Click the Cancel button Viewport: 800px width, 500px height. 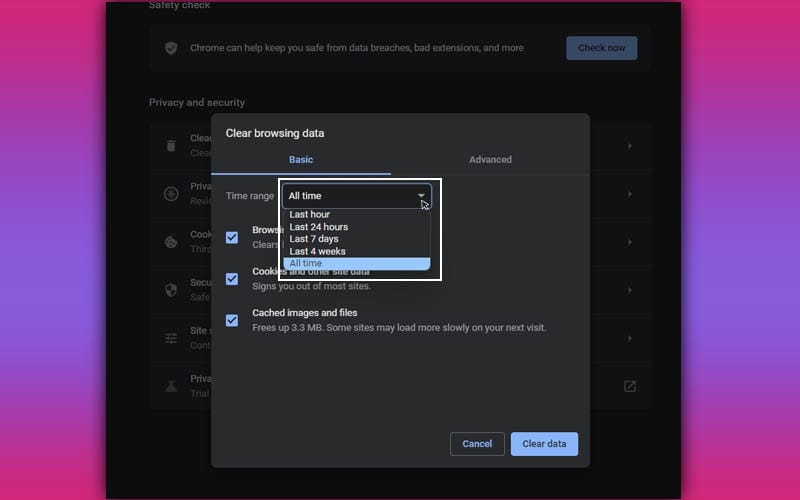tap(477, 444)
